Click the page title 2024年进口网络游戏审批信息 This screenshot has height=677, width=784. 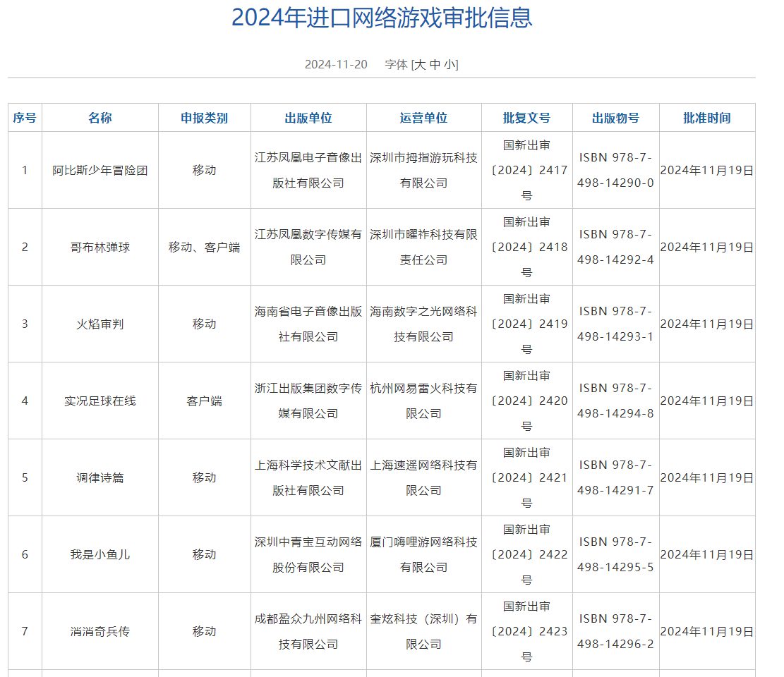click(382, 18)
